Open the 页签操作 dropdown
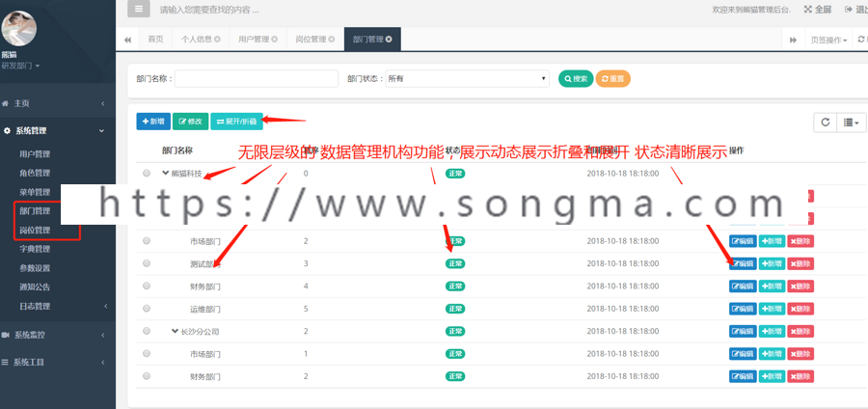This screenshot has height=409, width=868. [828, 40]
